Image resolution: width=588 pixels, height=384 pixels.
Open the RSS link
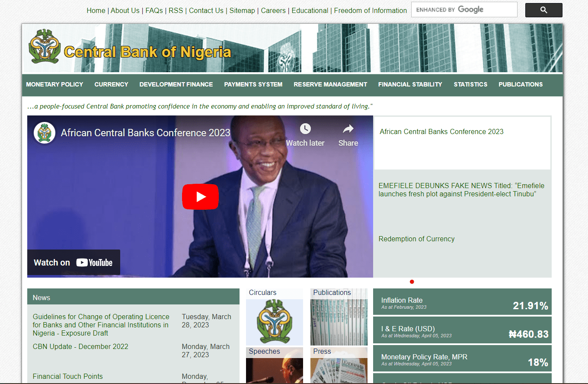(x=176, y=10)
